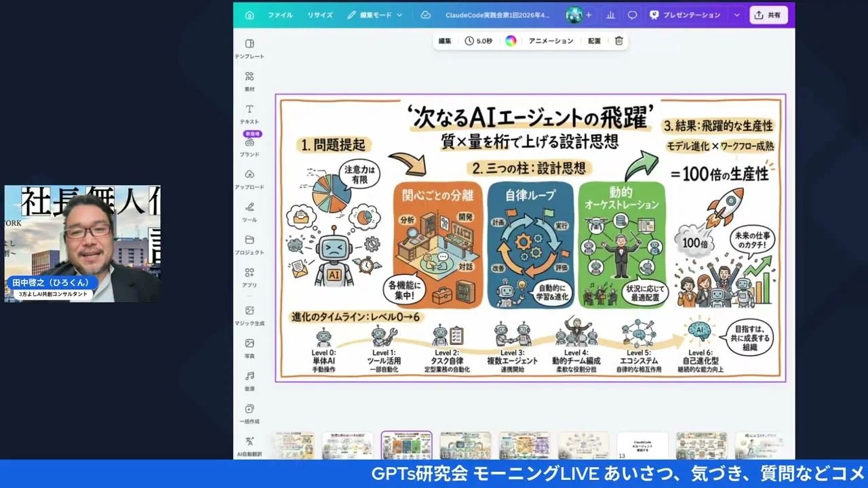The image size is (868, 488).
Task: Open the 音源 (audio) panel
Action: [x=249, y=381]
